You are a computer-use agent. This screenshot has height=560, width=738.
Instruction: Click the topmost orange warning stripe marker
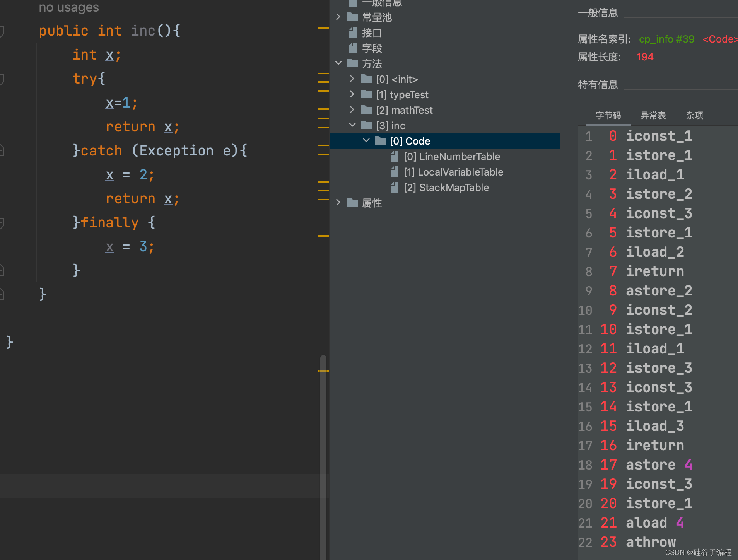point(323,28)
